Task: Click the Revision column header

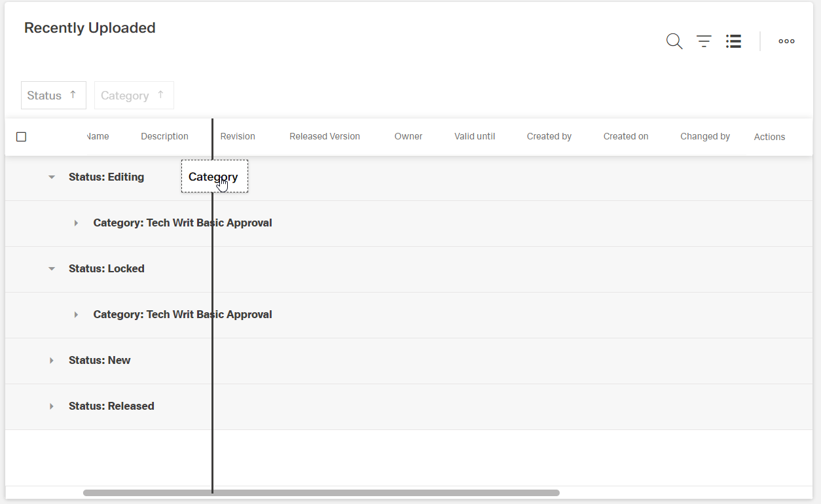Action: (x=238, y=137)
